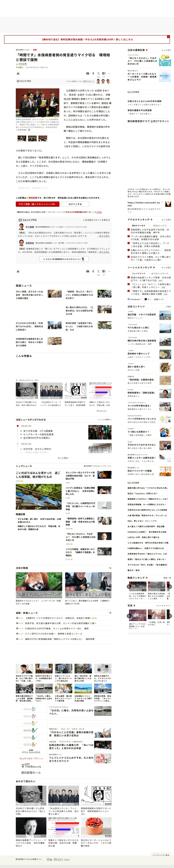This screenshot has height=868, width=174.
Task: Open ranking item 報道の自由度ランキング発表
Action: 151,279
